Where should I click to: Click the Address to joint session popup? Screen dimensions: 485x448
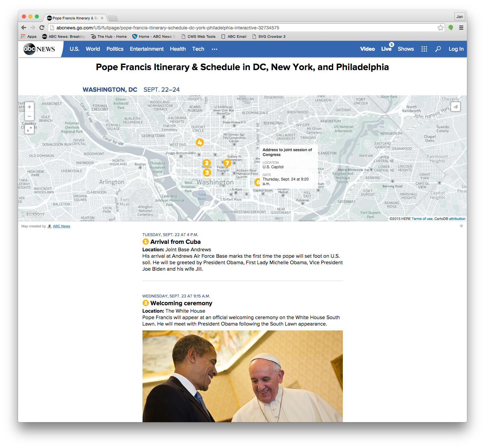[289, 167]
